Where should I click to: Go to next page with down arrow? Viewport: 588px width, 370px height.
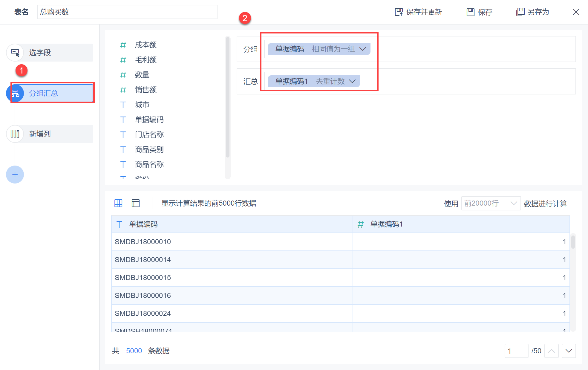569,351
